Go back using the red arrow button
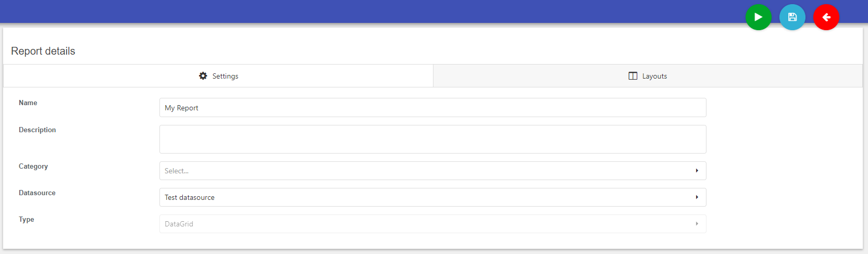 pos(826,17)
